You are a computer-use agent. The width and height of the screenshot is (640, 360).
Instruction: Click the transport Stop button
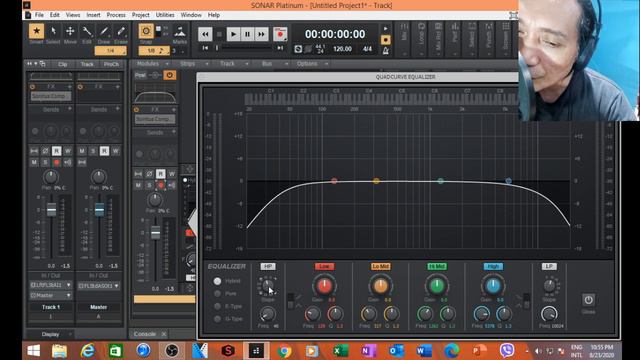219,34
